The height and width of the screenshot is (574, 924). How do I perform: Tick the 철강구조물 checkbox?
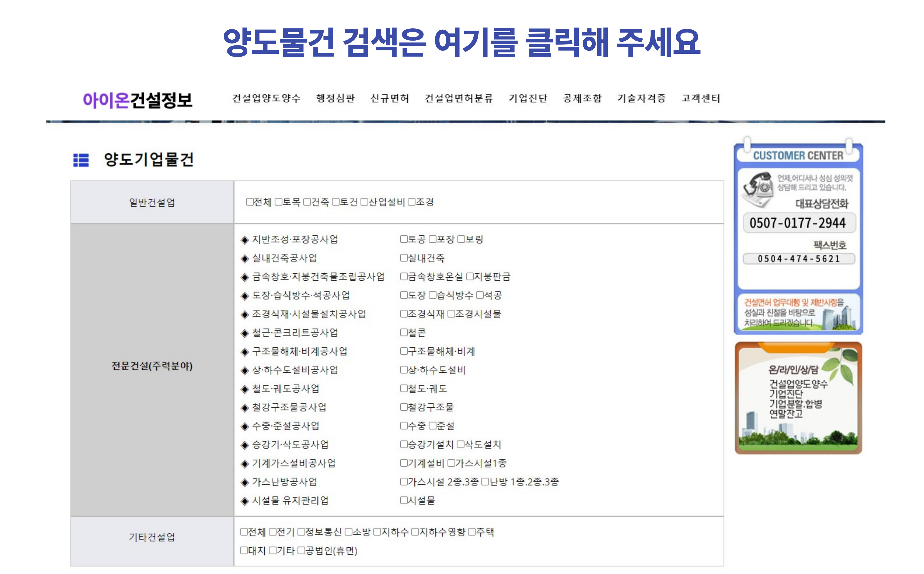click(x=404, y=407)
